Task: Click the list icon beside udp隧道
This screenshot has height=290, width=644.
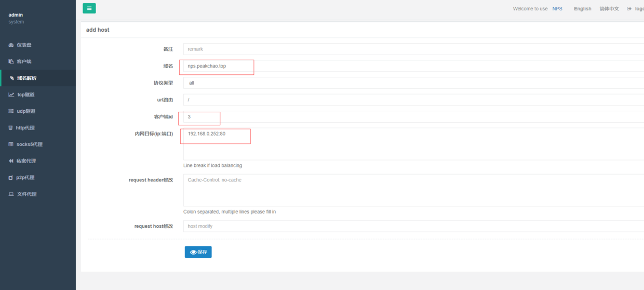Action: coord(11,111)
